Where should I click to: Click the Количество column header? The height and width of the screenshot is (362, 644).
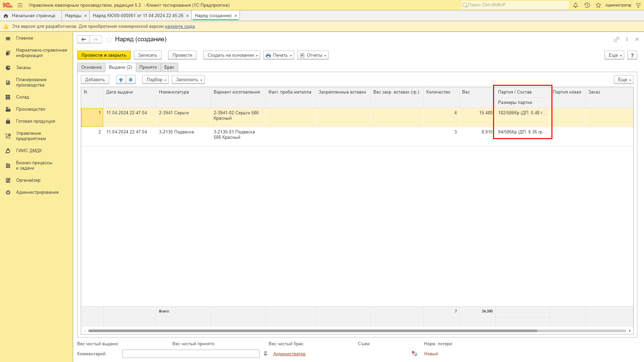[441, 97]
